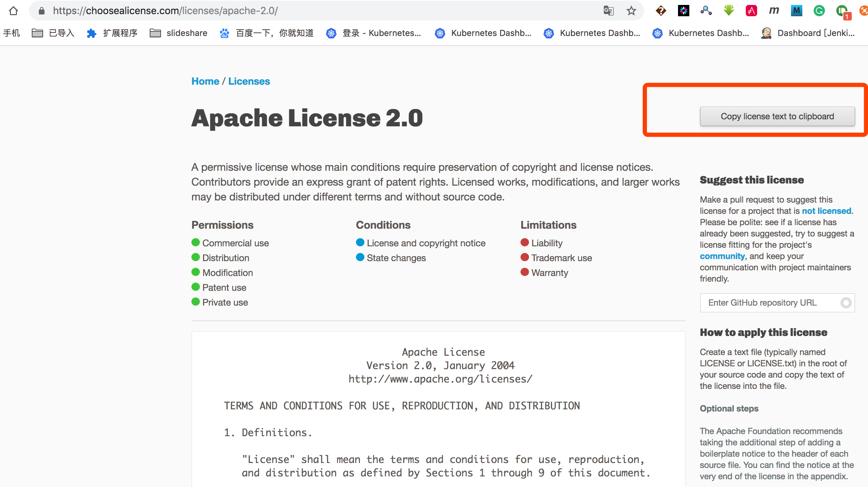
Task: Click the address bar URL
Action: pos(165,11)
